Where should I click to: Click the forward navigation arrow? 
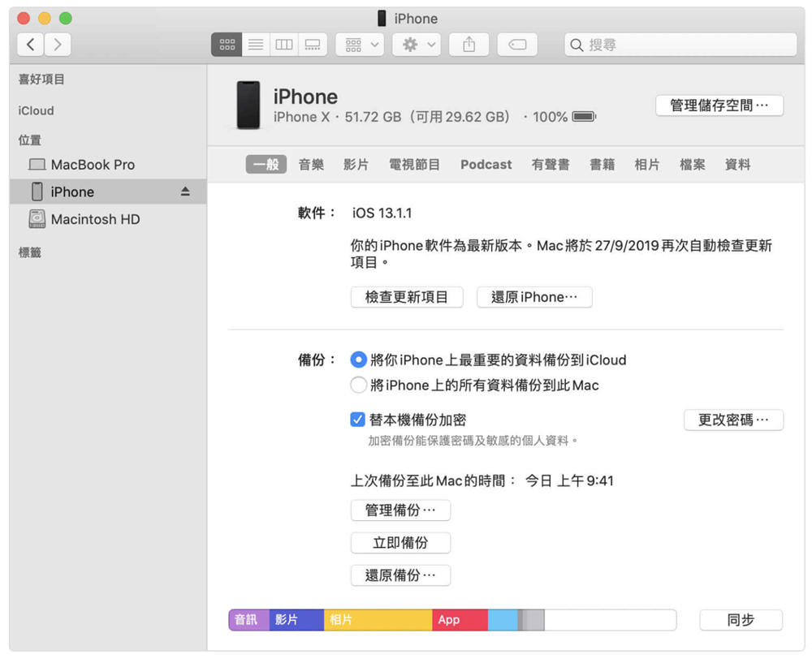pos(57,45)
